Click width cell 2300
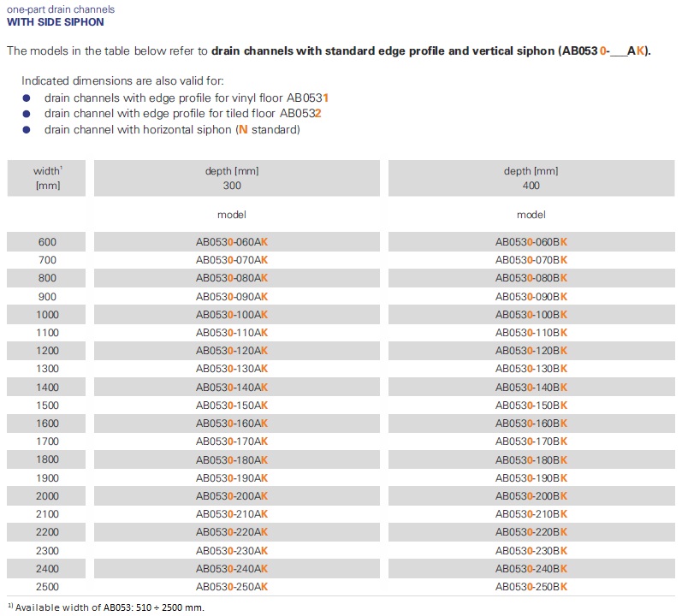The height and width of the screenshot is (616, 682). 46,550
